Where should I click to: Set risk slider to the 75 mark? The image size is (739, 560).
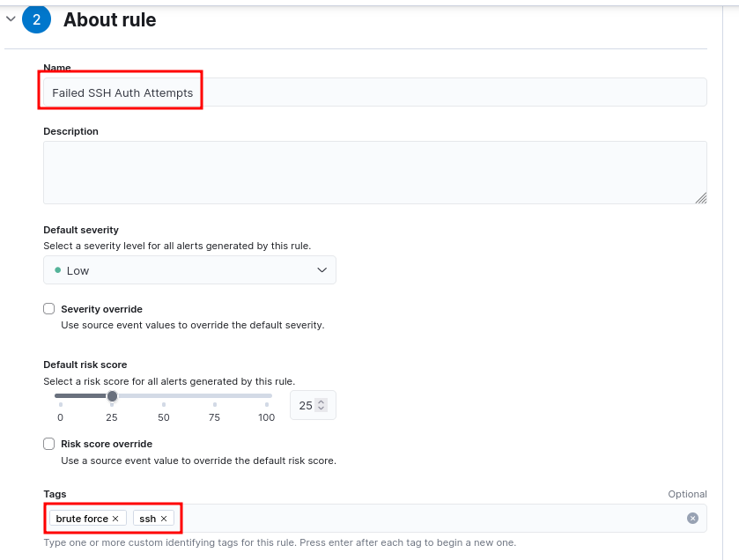215,396
